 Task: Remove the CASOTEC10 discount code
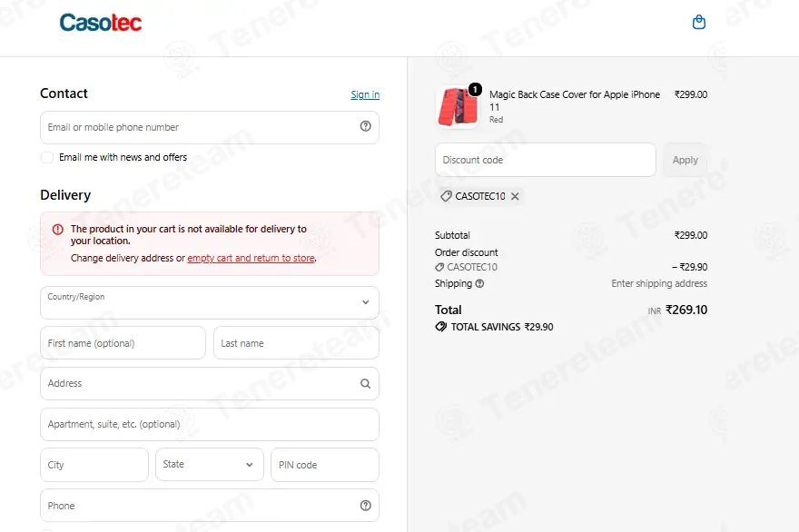click(515, 196)
